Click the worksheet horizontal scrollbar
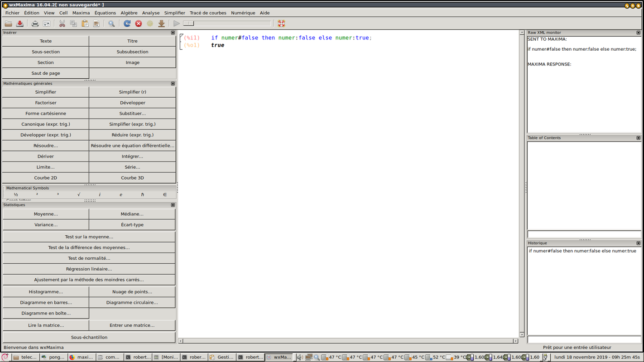The width and height of the screenshot is (644, 362). [348, 341]
